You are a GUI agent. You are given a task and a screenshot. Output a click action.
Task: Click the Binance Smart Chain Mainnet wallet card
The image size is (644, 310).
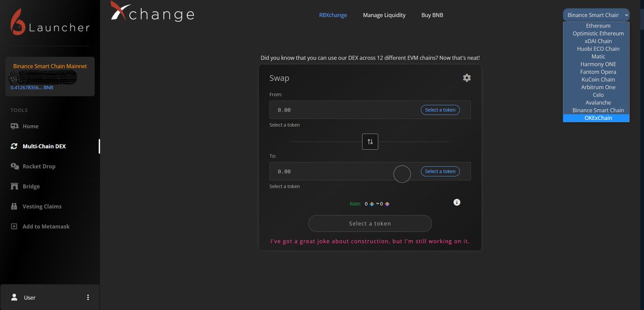(50, 76)
